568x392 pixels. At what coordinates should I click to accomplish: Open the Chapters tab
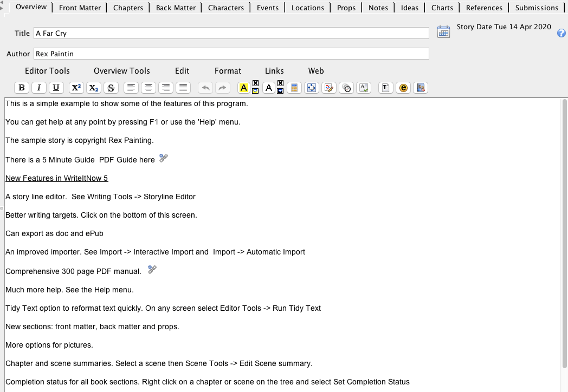128,8
